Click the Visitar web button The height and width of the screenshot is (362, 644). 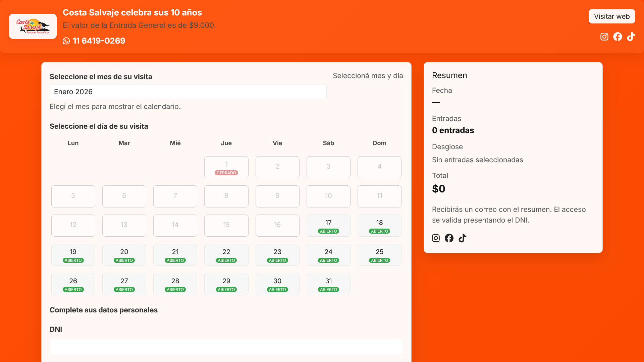(x=612, y=16)
